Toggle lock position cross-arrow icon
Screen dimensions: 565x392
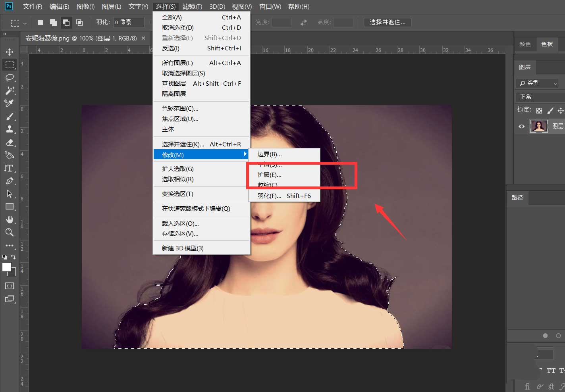click(560, 111)
